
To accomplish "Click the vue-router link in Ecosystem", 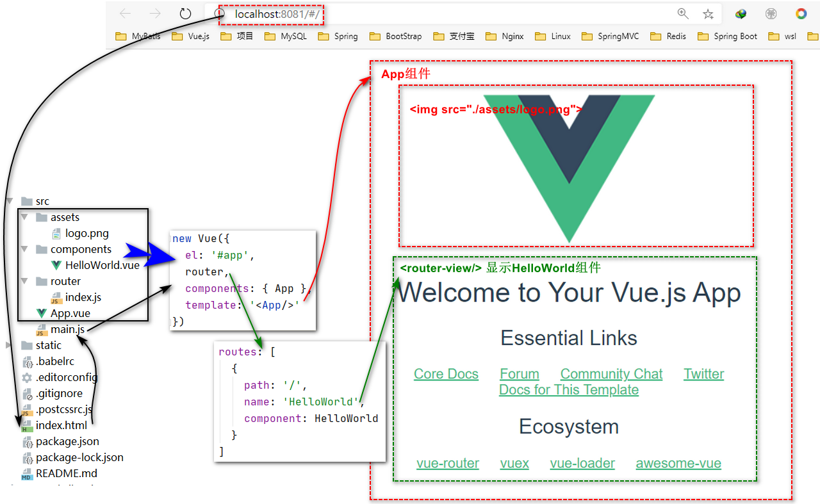I will point(448,463).
